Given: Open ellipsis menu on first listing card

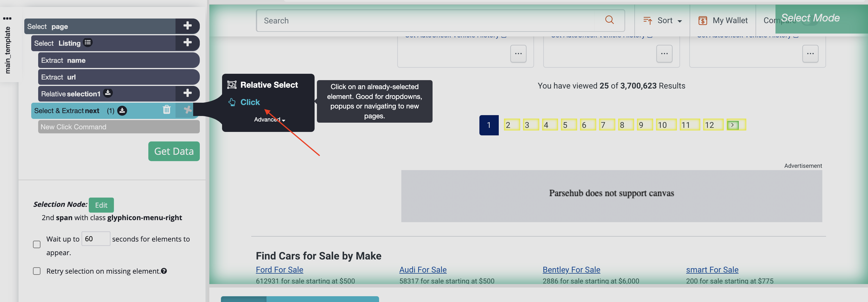Looking at the screenshot, I should point(518,54).
